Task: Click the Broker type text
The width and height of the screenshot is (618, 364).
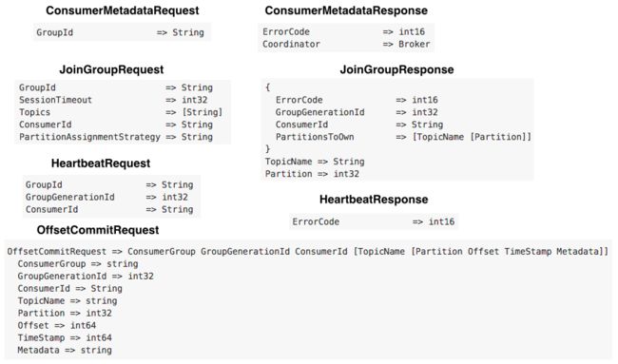Action: point(415,44)
